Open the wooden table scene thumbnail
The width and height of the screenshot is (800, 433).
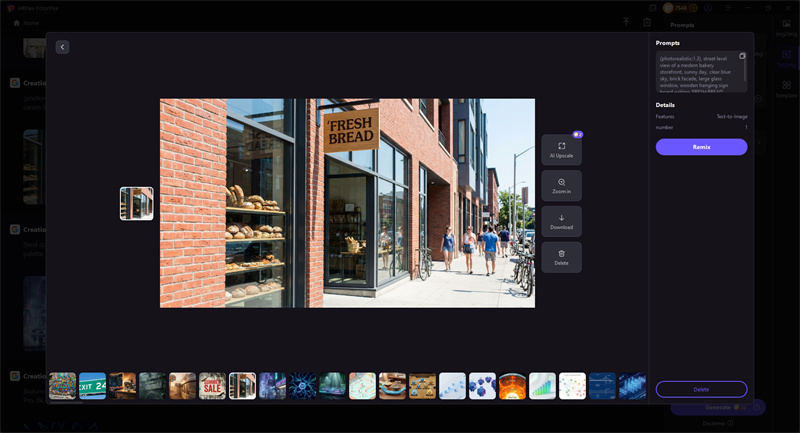[x=392, y=386]
